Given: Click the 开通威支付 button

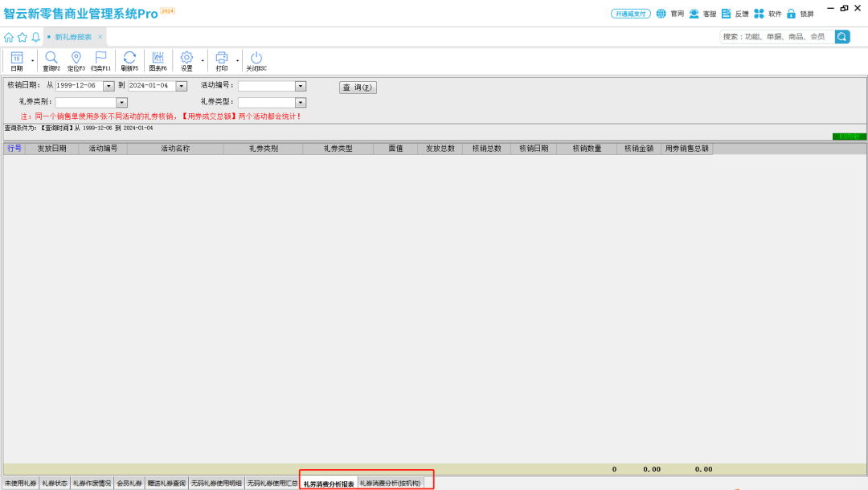Looking at the screenshot, I should coord(630,14).
